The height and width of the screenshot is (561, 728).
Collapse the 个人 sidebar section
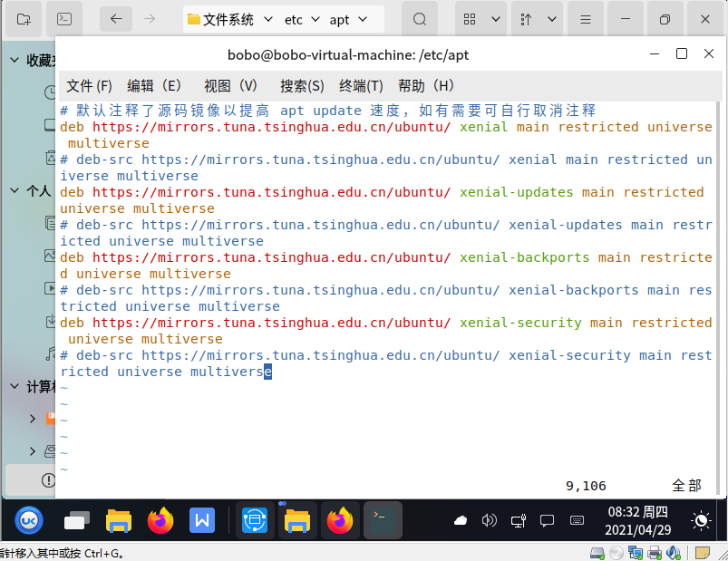(x=15, y=190)
